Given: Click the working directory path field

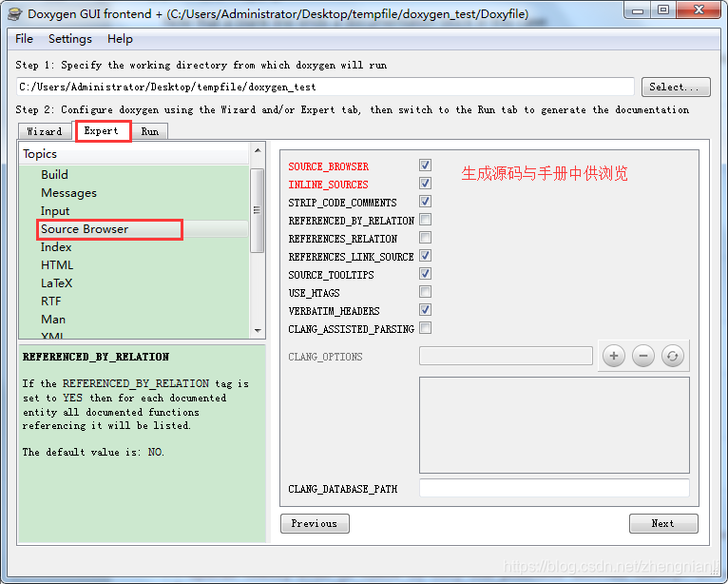Looking at the screenshot, I should (325, 87).
